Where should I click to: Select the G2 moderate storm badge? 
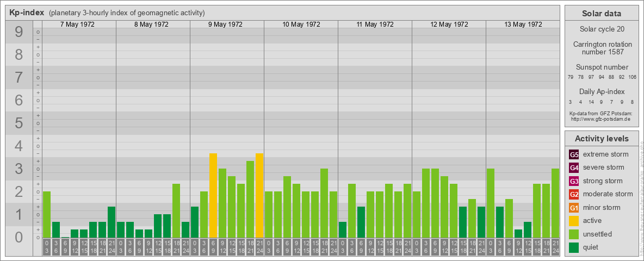574,194
